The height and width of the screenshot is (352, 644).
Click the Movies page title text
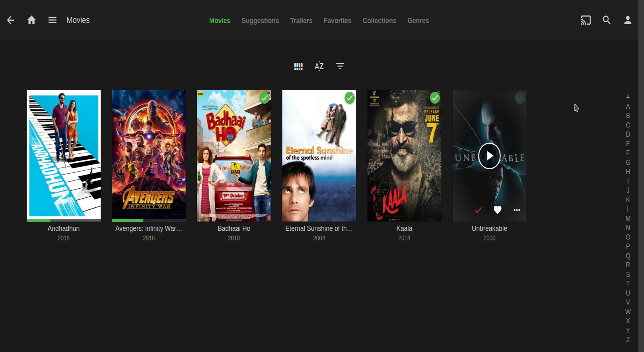tap(78, 20)
